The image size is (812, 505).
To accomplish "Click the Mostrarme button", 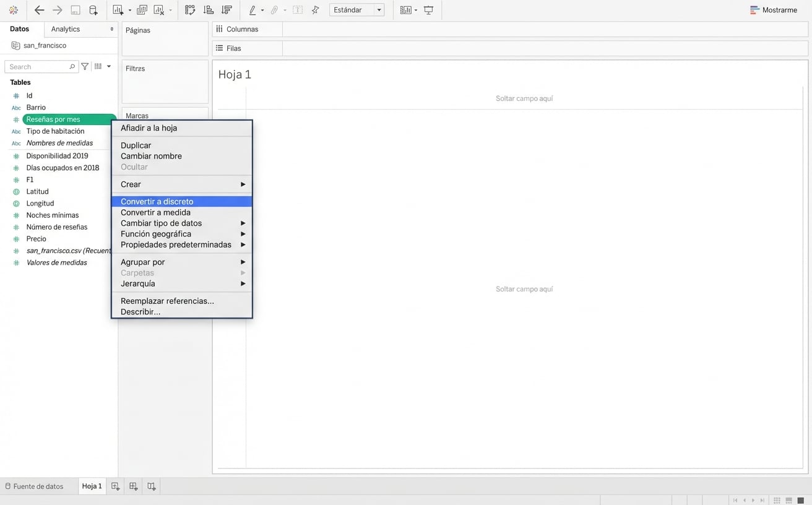I will [x=774, y=10].
